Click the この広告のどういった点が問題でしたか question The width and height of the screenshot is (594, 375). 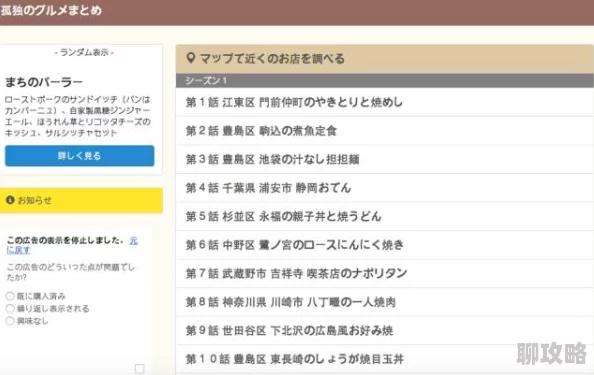coord(70,272)
